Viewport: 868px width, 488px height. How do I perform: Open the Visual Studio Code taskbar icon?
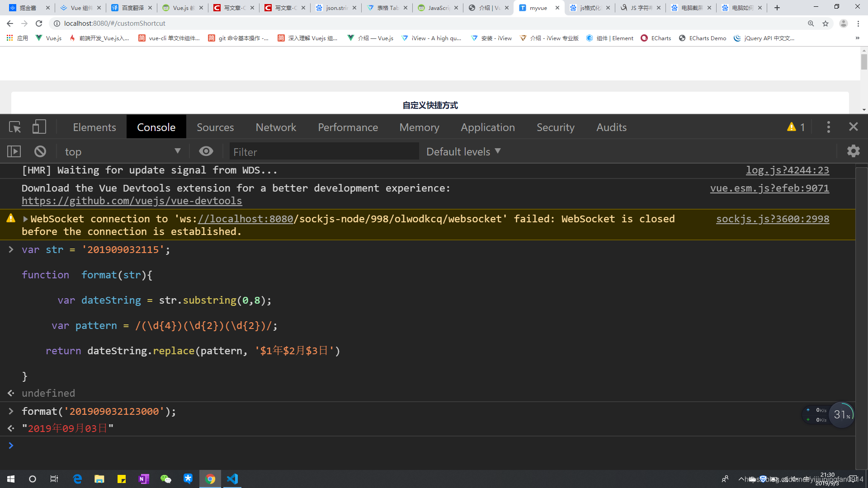point(232,479)
